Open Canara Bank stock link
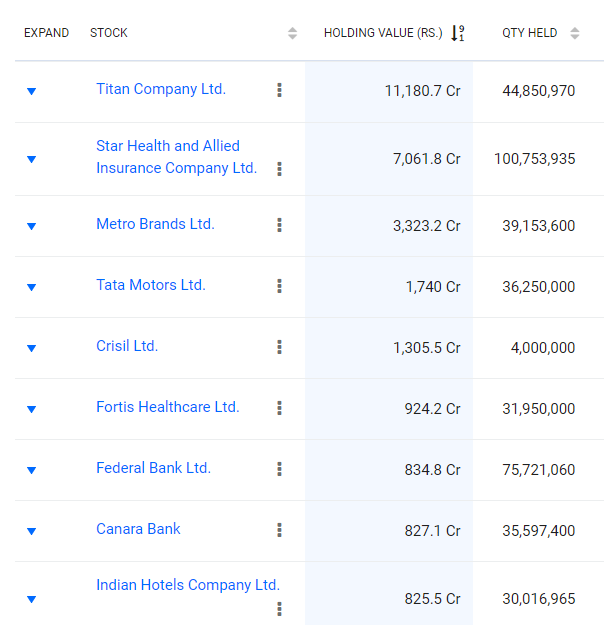Image resolution: width=604 pixels, height=625 pixels. tap(138, 529)
